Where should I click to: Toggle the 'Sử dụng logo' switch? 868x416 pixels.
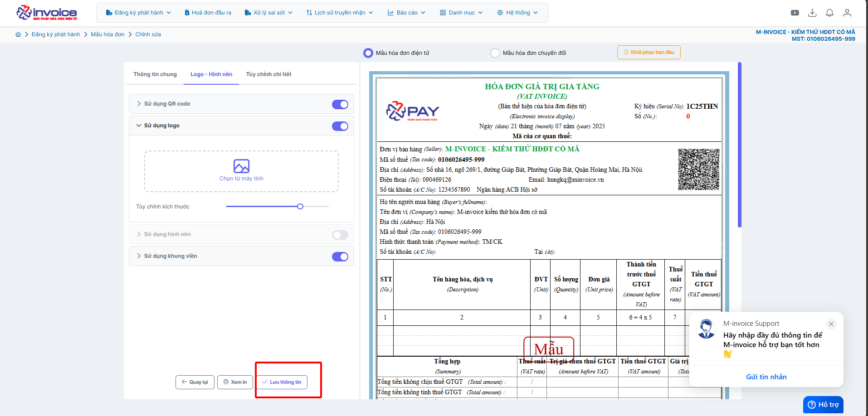[340, 126]
